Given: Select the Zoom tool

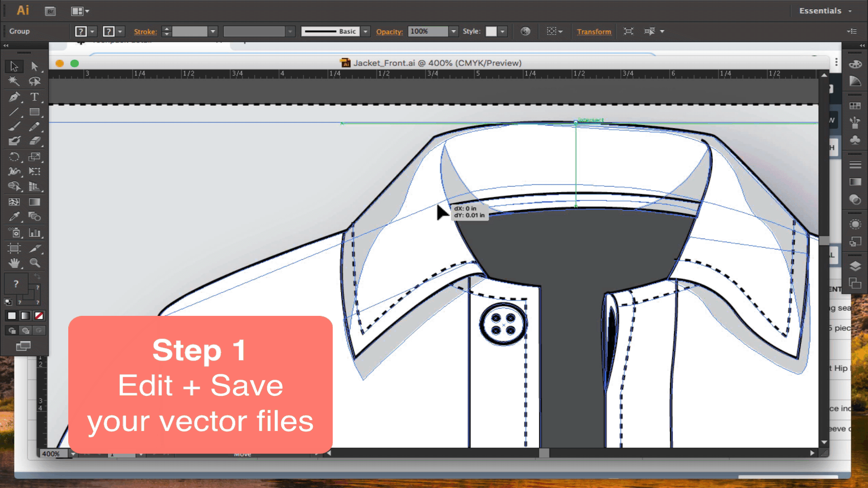Looking at the screenshot, I should coord(34,263).
